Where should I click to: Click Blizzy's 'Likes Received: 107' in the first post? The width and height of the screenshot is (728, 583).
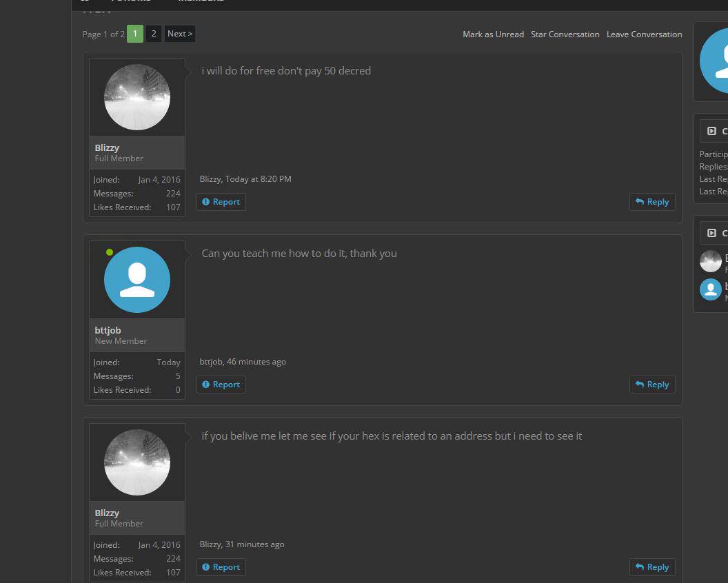pos(137,207)
